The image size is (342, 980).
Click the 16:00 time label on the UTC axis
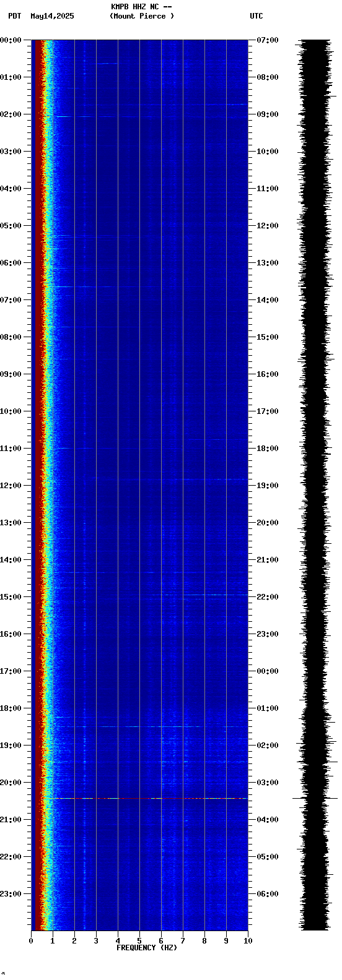point(268,374)
